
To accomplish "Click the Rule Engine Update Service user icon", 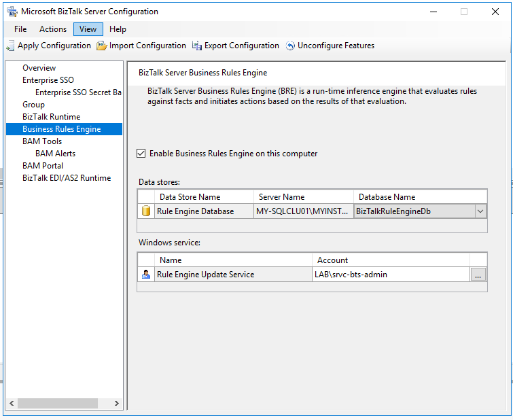I will (x=146, y=275).
